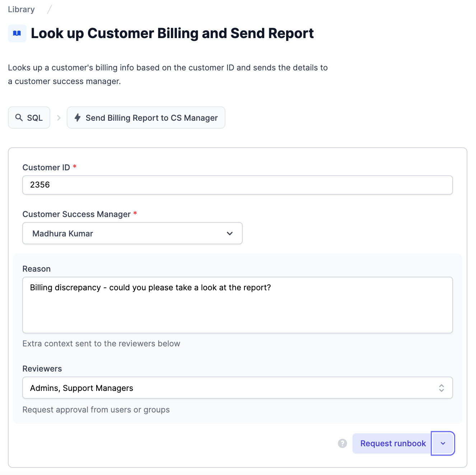Open the Request runbook split-button dropdown arrow
Viewport: 476px width, 475px height.
click(443, 443)
